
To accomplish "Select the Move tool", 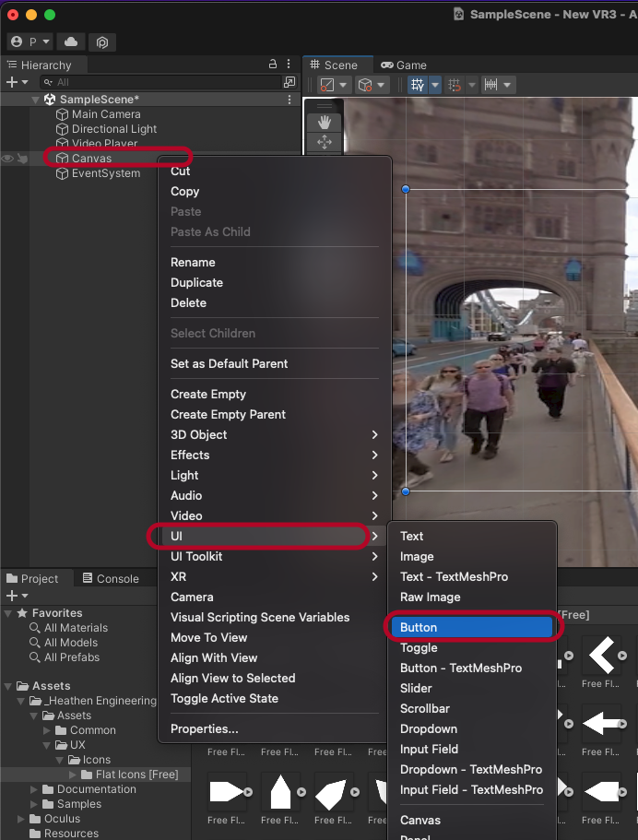I will click(x=325, y=143).
